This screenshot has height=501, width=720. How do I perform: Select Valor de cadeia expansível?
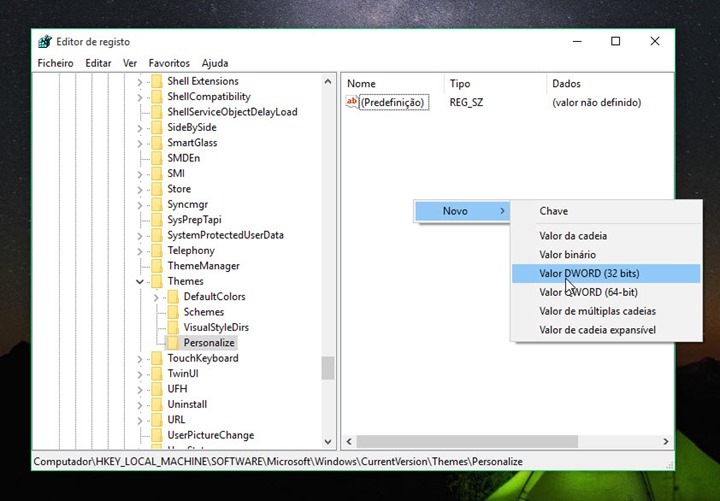coord(606,330)
